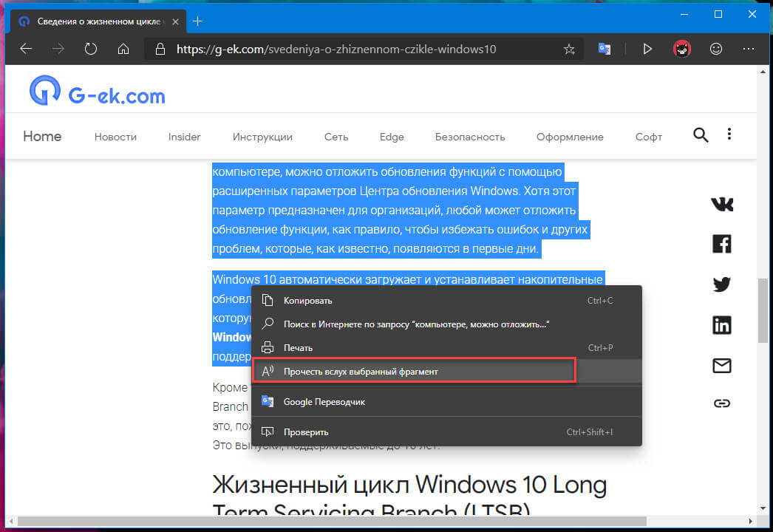Go to the Edge section
773x532 pixels.
pos(392,137)
